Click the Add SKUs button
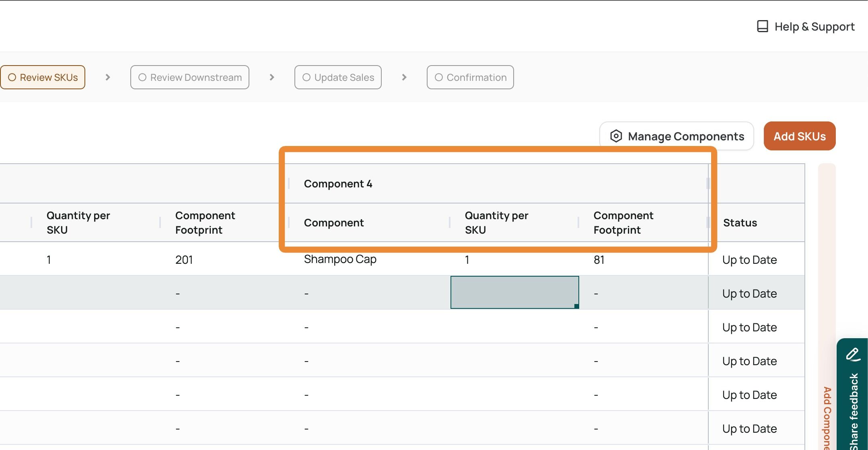 [x=800, y=136]
